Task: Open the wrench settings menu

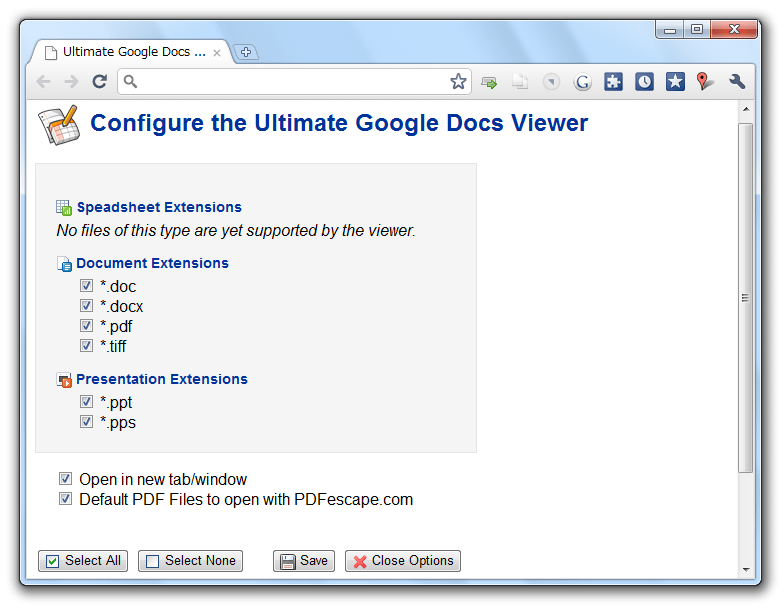Action: [737, 82]
